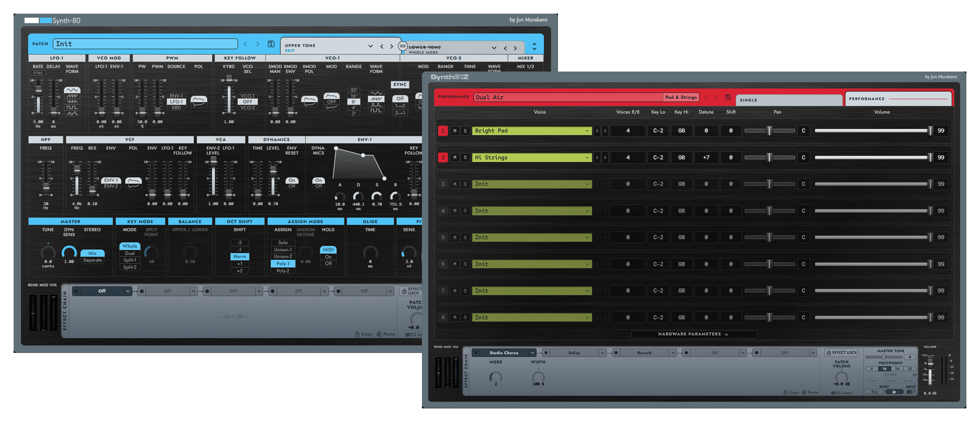This screenshot has height=422, width=980.
Task: Select square waveform for LFO-1
Action: pyautogui.click(x=72, y=107)
